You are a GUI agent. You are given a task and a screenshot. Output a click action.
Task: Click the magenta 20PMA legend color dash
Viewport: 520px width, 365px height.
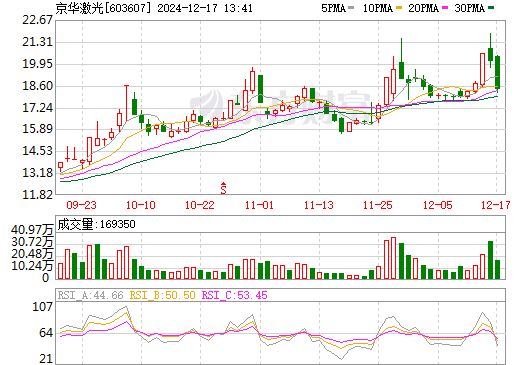pos(445,8)
